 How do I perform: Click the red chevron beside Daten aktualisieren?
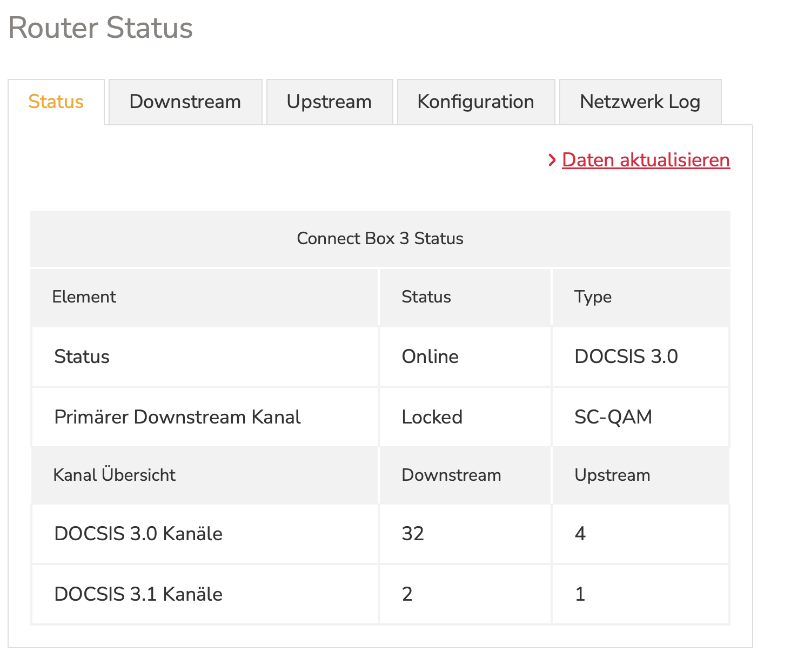tap(552, 160)
